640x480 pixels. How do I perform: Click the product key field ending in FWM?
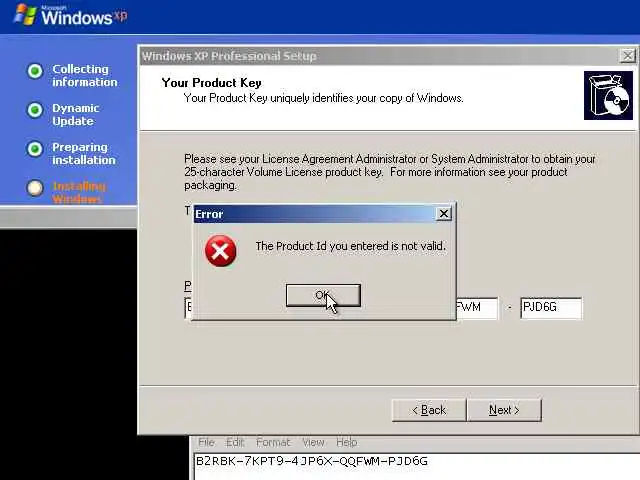(477, 308)
